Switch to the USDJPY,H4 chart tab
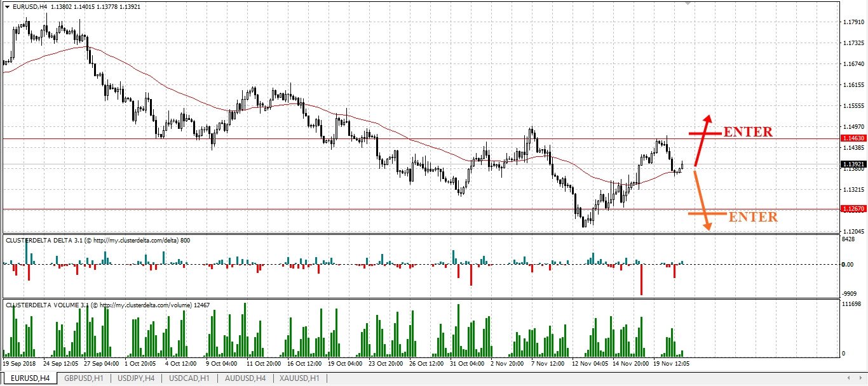Viewport: 868px width, 386px height. 135,378
